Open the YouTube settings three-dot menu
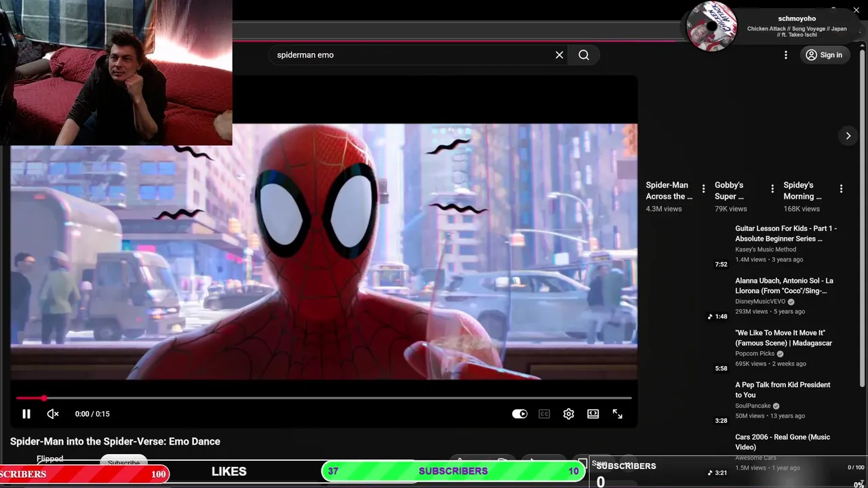Image resolution: width=868 pixels, height=488 pixels. pyautogui.click(x=786, y=55)
